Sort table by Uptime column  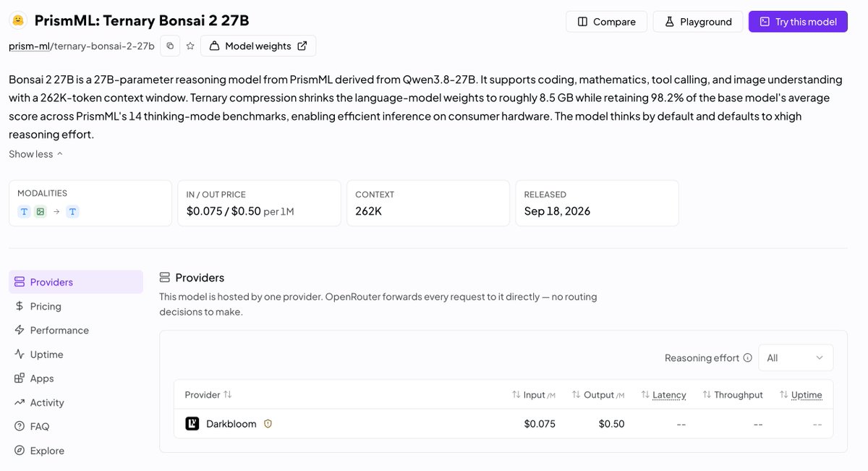click(801, 394)
